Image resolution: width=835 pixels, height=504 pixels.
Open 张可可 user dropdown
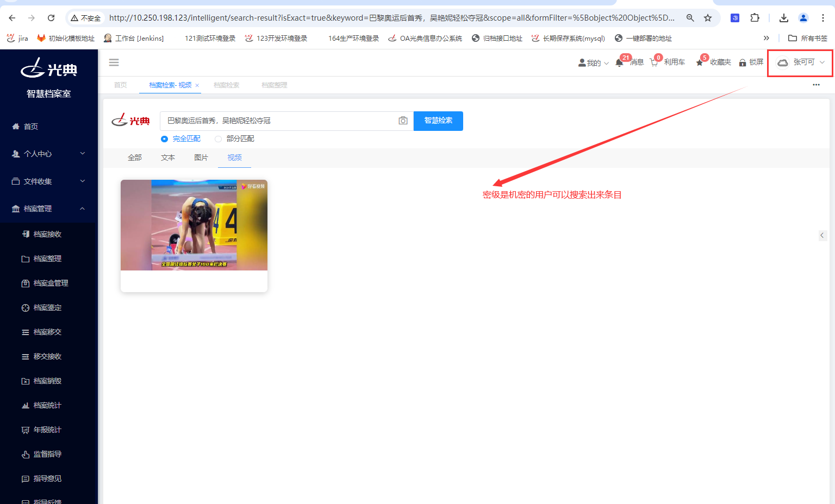[x=800, y=62]
